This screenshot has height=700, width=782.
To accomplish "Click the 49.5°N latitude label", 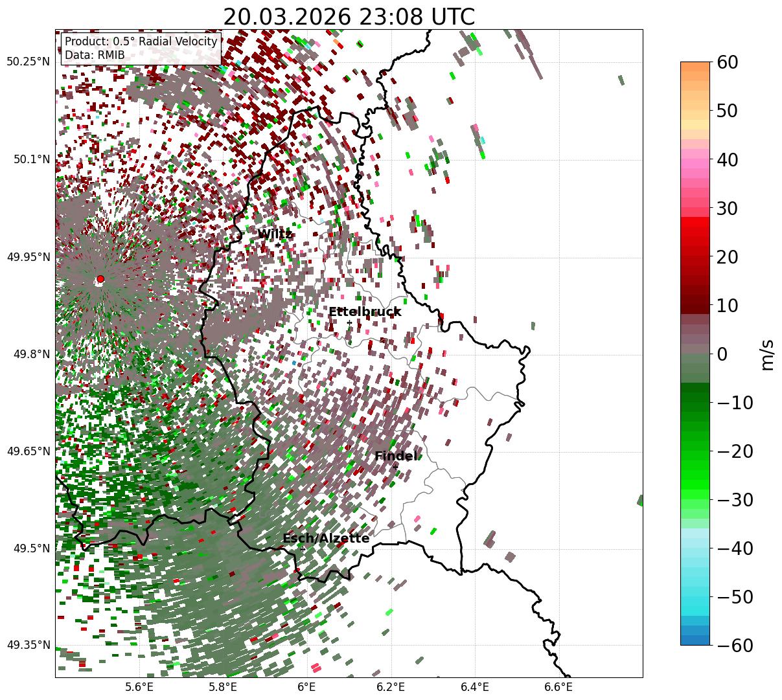I will coord(31,548).
